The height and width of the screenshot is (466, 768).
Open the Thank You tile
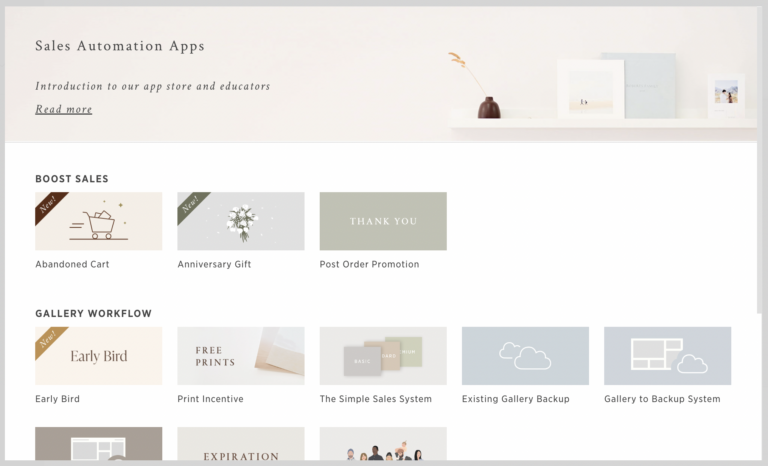(x=383, y=221)
